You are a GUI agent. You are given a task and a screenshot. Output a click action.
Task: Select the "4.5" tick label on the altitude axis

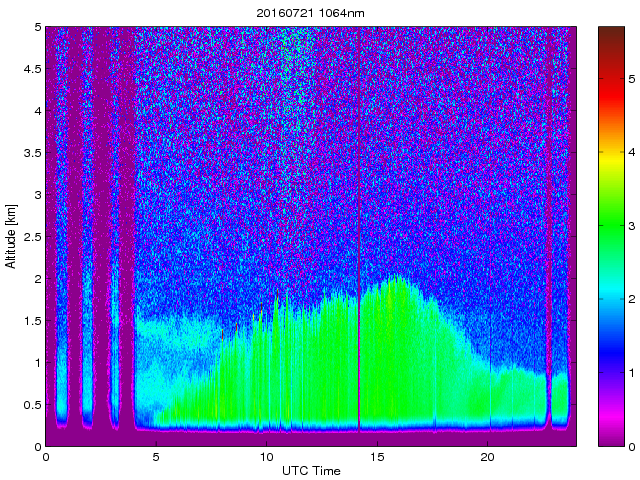click(x=30, y=69)
